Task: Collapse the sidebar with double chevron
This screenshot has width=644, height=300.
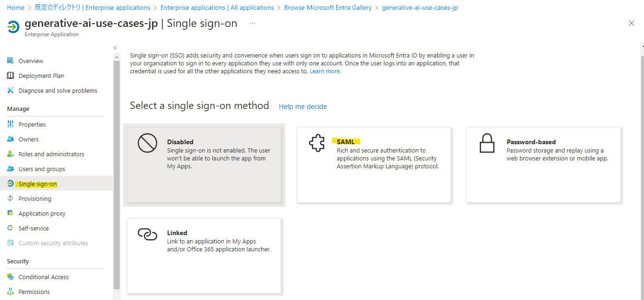Action: tap(115, 48)
